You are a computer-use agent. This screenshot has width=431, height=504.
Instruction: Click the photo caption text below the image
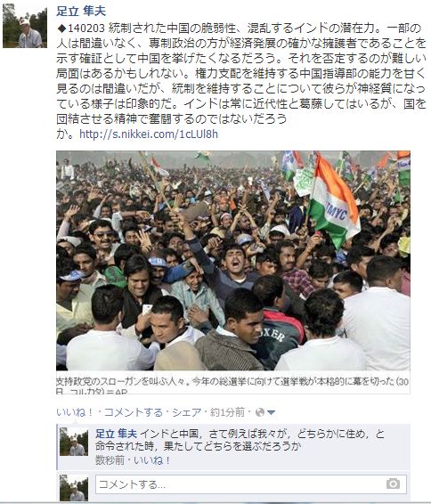232,386
